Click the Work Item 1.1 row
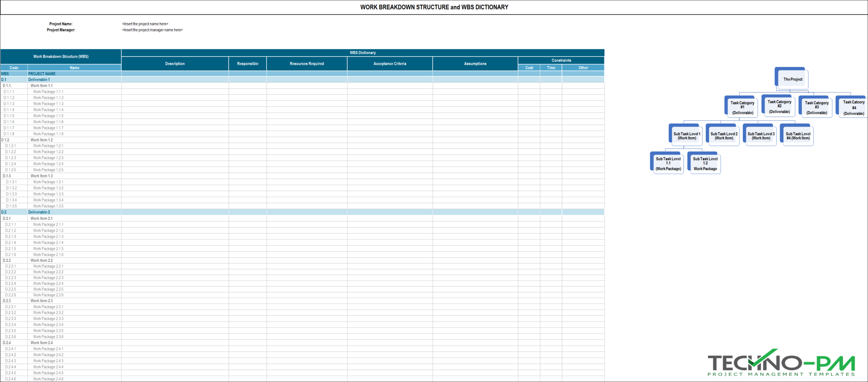The width and height of the screenshot is (868, 382). [x=41, y=86]
